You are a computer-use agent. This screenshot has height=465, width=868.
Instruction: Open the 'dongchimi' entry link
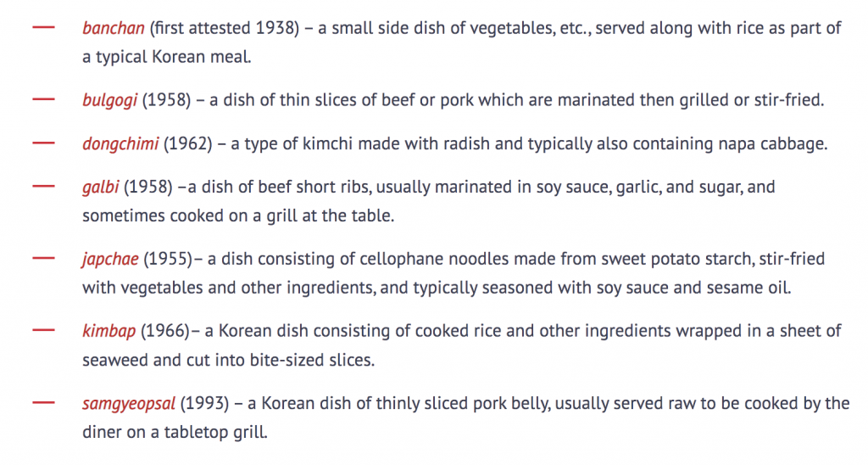click(120, 144)
